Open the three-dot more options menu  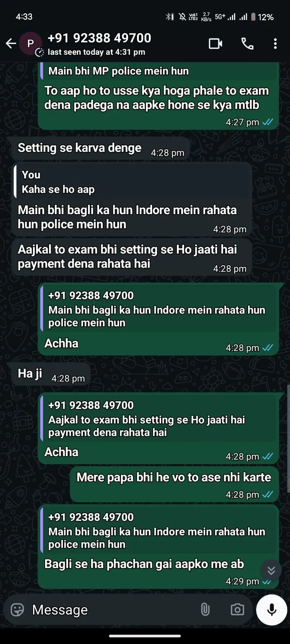275,43
